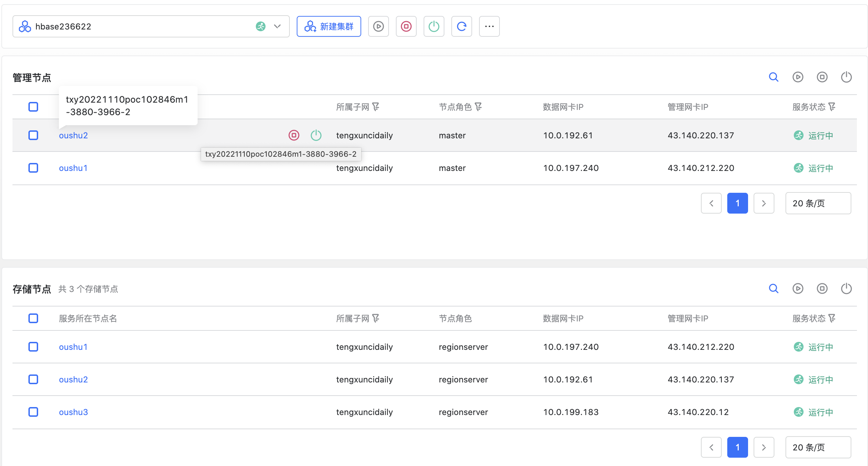Click the green power icon in oushu2 master row
The width and height of the screenshot is (868, 466).
pos(316,135)
